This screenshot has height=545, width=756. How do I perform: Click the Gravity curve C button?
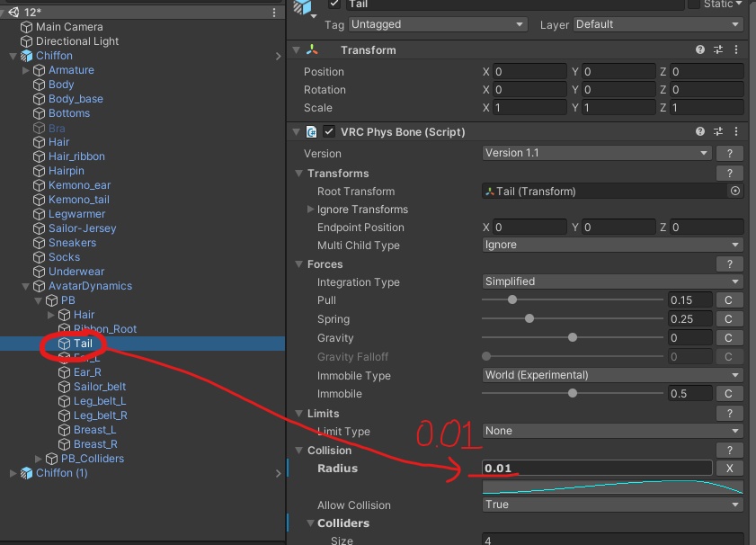[728, 337]
